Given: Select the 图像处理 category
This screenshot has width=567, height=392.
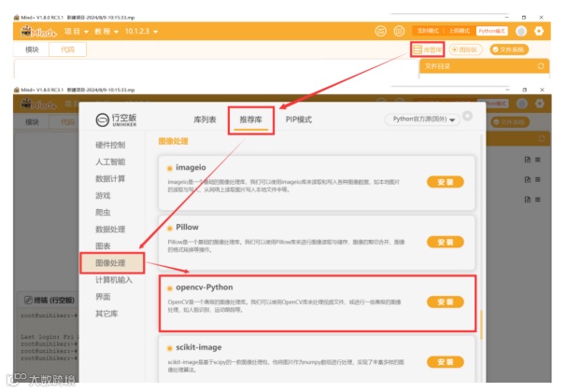Looking at the screenshot, I should 112,263.
